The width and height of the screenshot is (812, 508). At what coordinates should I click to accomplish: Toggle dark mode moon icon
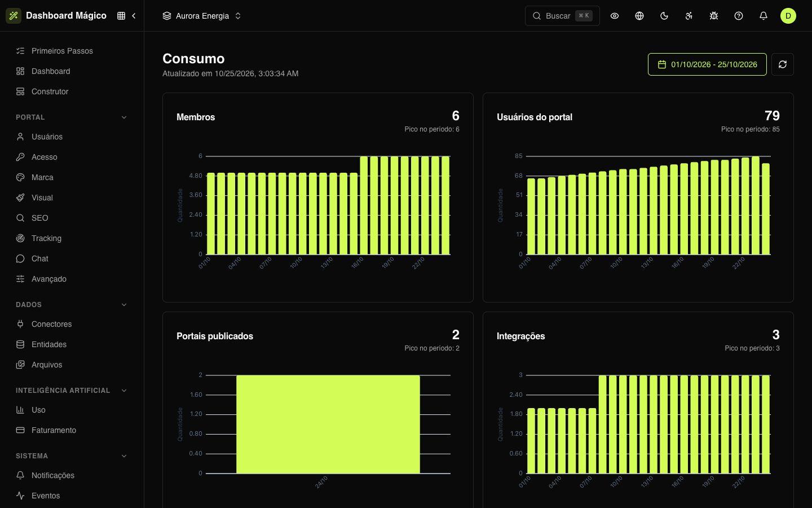664,16
